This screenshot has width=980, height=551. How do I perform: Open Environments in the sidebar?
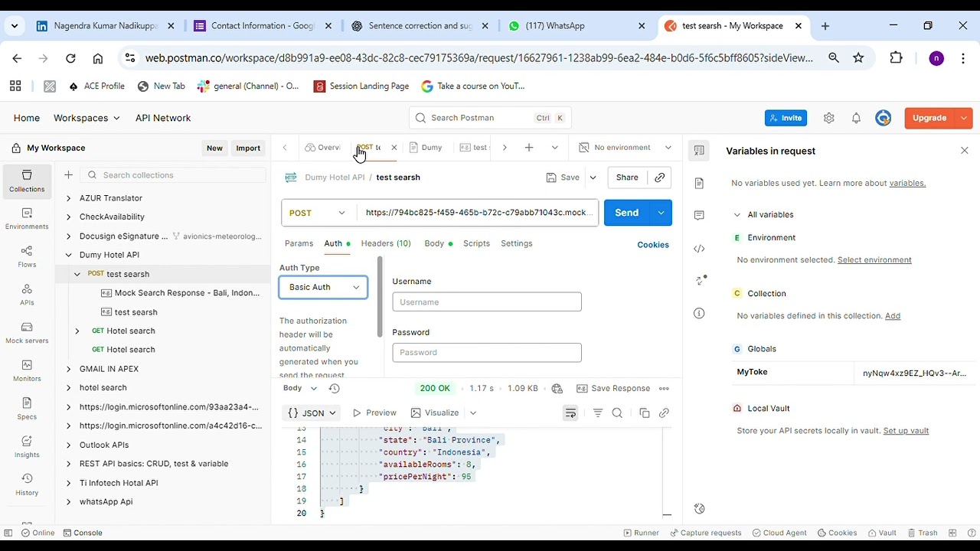point(27,219)
